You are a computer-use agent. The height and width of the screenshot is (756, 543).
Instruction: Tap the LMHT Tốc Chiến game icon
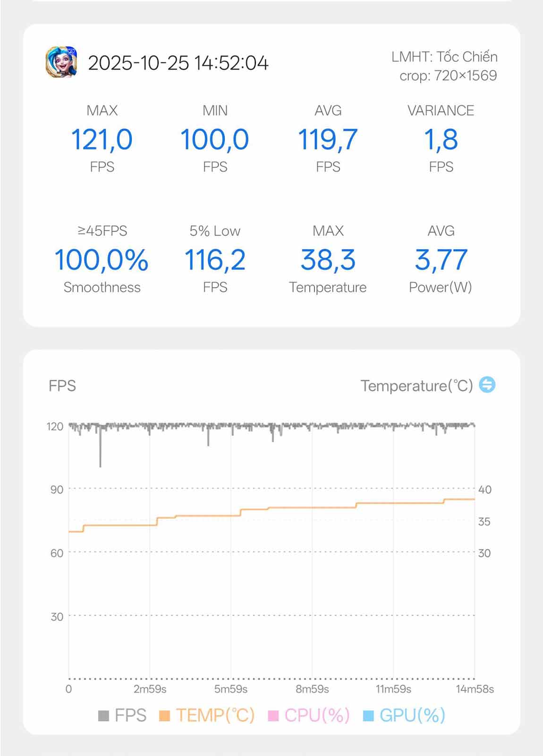[61, 62]
